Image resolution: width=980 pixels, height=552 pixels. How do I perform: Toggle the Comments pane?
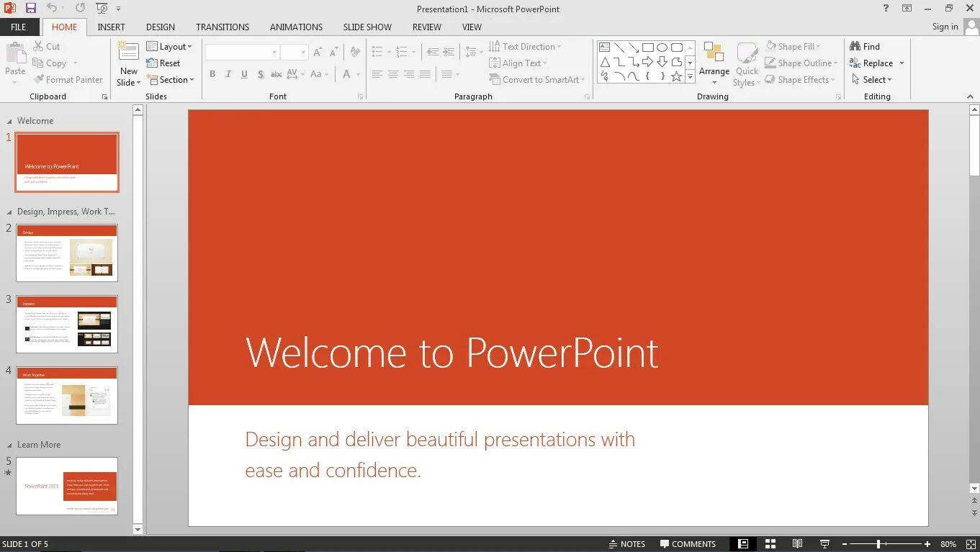point(688,544)
